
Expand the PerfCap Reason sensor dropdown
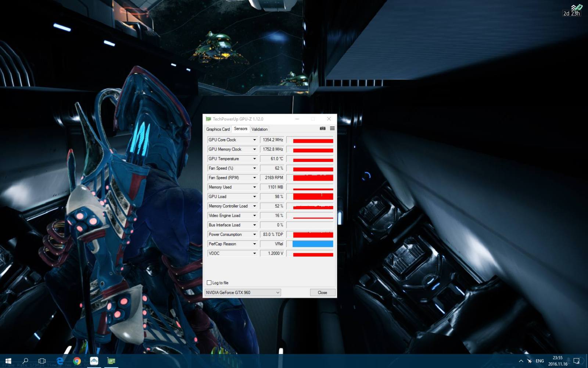[x=254, y=244]
